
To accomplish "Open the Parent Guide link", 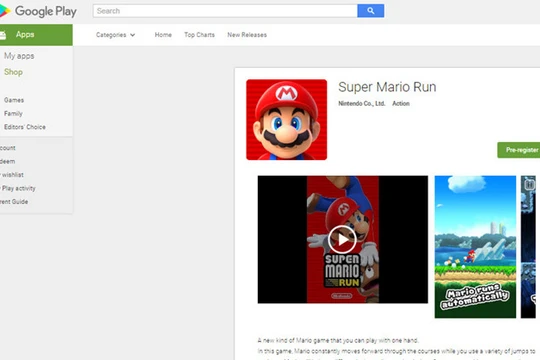I will click(x=14, y=202).
